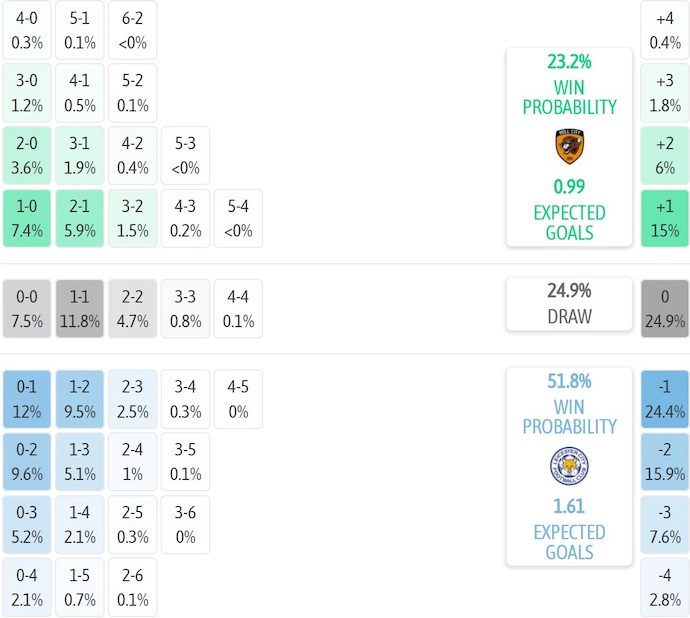Select the 0 margin draw tile
Viewport: 690px width, 618px height.
(x=665, y=308)
